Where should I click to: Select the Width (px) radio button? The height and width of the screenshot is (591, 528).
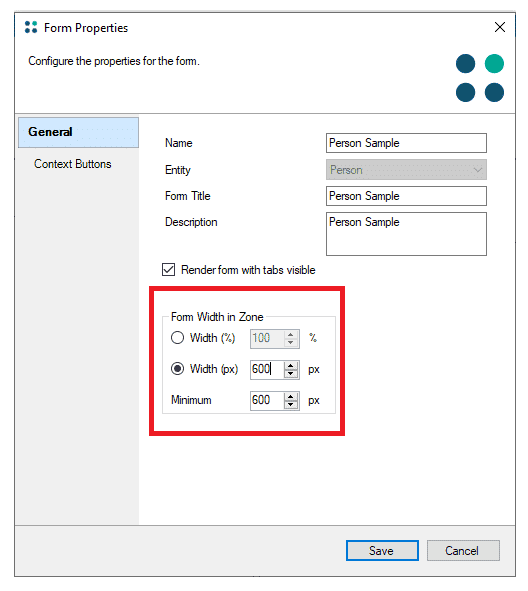[x=178, y=369]
